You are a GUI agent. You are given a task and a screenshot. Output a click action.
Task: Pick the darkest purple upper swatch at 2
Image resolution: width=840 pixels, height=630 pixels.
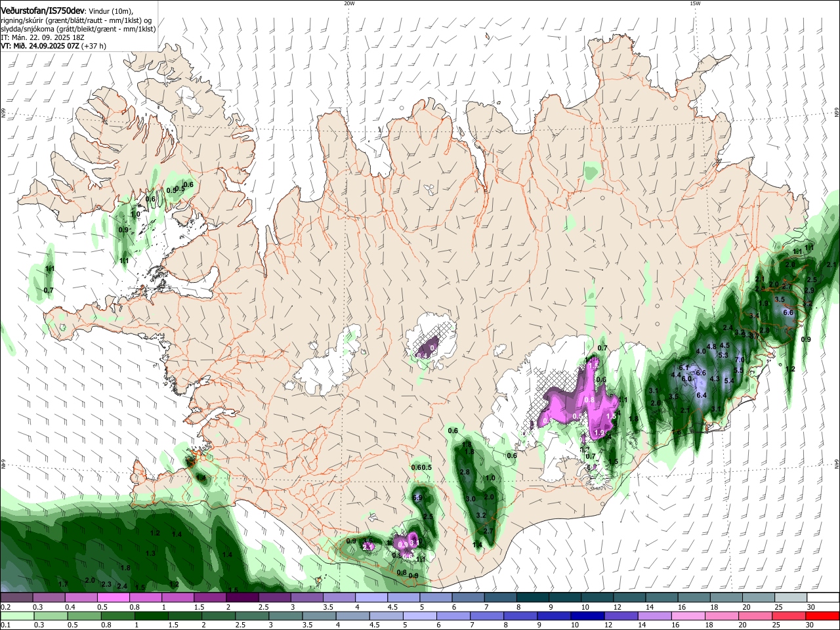tap(242, 598)
